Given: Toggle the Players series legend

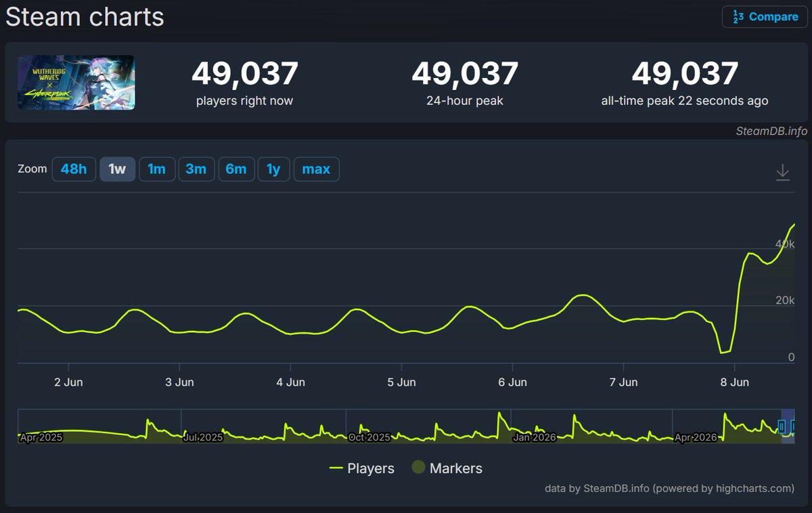Looking at the screenshot, I should [361, 468].
